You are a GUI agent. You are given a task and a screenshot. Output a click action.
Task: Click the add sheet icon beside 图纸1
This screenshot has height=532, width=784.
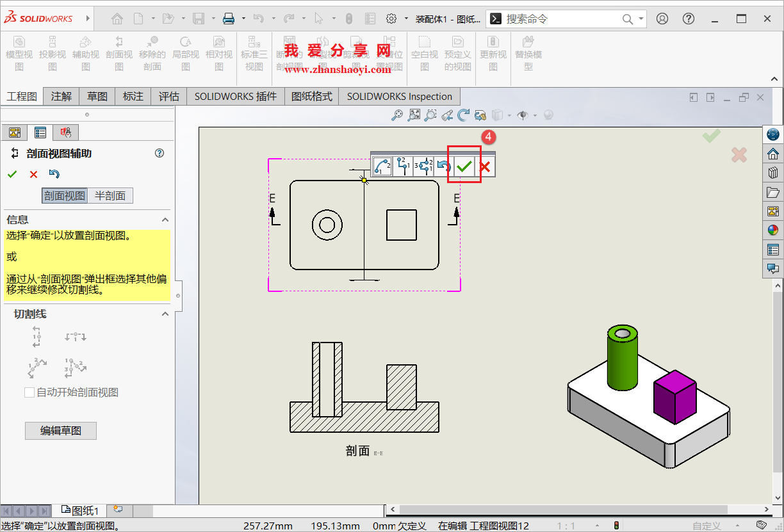point(117,510)
